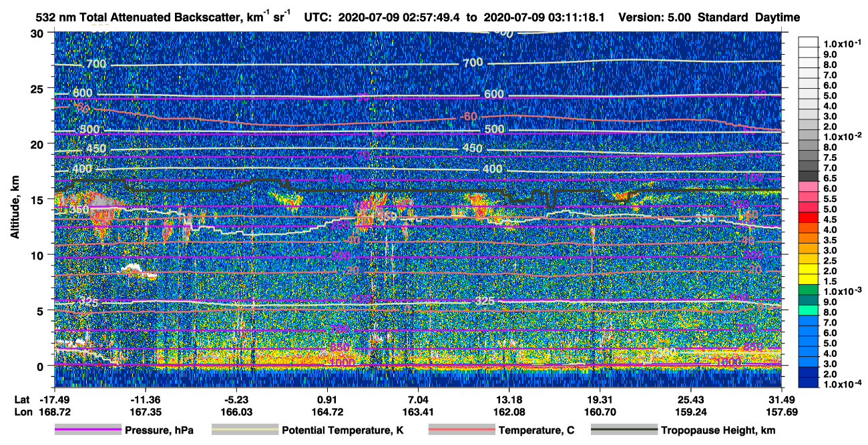The width and height of the screenshot is (868, 445).
Task: Click the longitude value 164.72
Action: (327, 412)
